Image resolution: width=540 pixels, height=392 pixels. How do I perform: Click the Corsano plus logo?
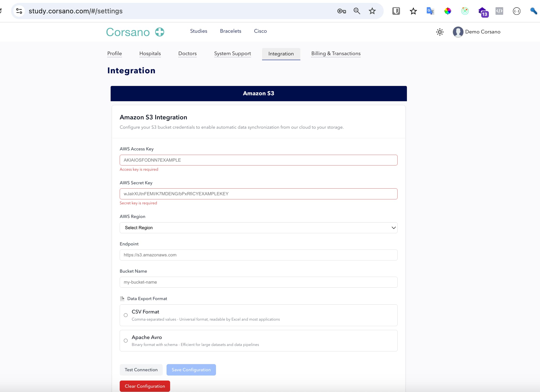pos(159,32)
